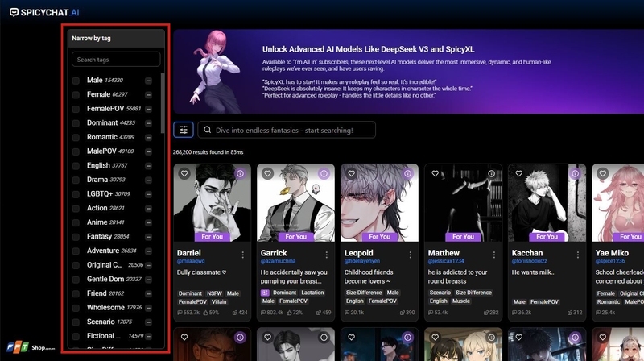
Task: Click the tag list scrollbar
Action: 163,103
